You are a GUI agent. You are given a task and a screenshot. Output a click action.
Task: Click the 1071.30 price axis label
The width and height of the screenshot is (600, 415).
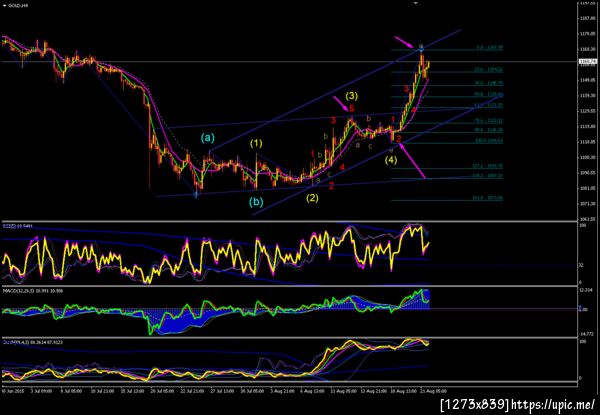(x=588, y=204)
